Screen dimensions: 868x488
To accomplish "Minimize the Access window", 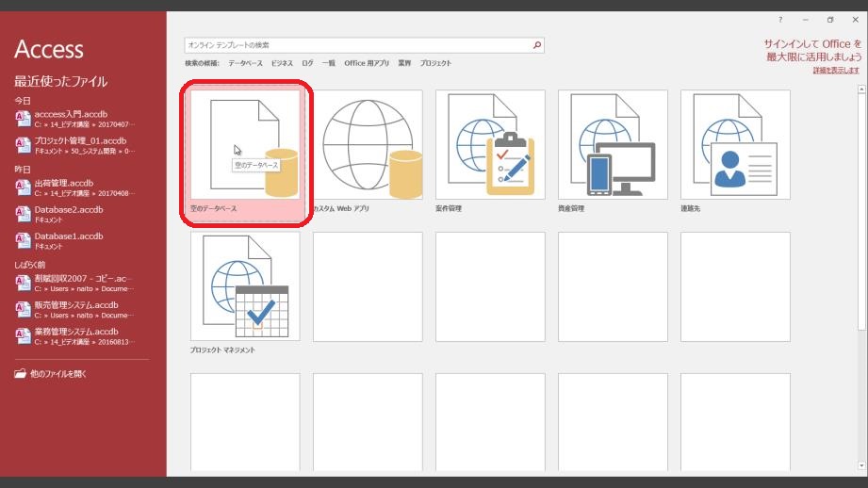I will coord(806,20).
